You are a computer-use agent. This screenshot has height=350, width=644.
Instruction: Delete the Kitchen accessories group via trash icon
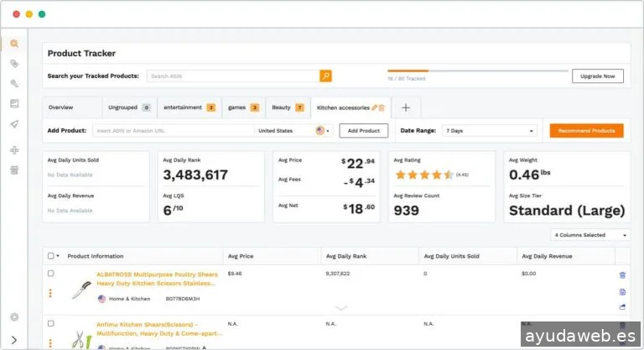coord(382,107)
